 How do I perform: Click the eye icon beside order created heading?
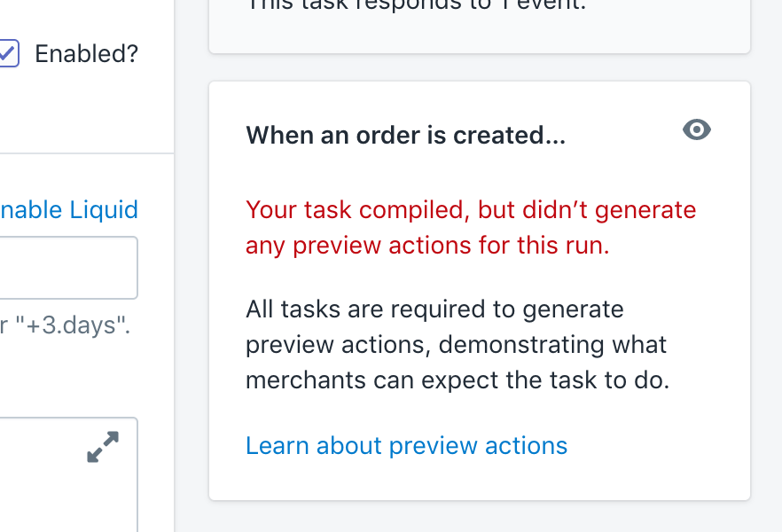point(697,129)
